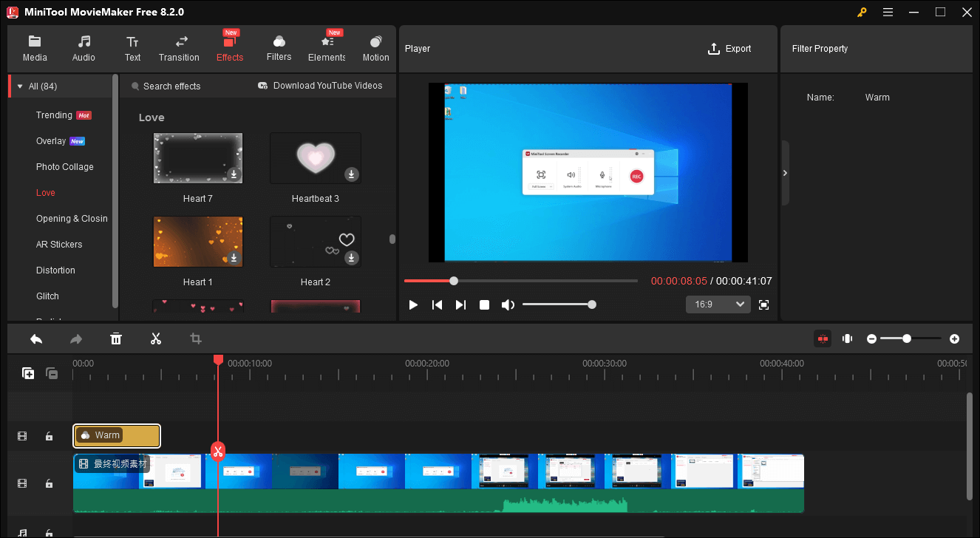Image resolution: width=980 pixels, height=538 pixels.
Task: Click the player progress bar
Action: coord(521,281)
